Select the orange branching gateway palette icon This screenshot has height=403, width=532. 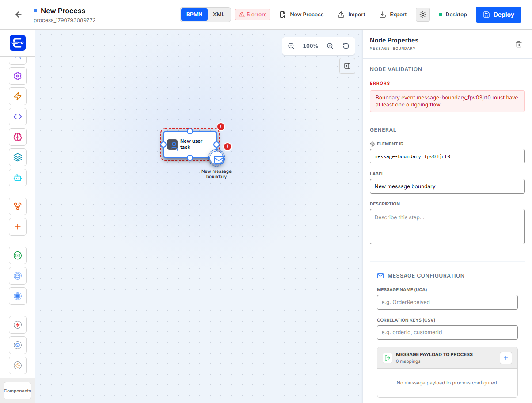coord(18,206)
